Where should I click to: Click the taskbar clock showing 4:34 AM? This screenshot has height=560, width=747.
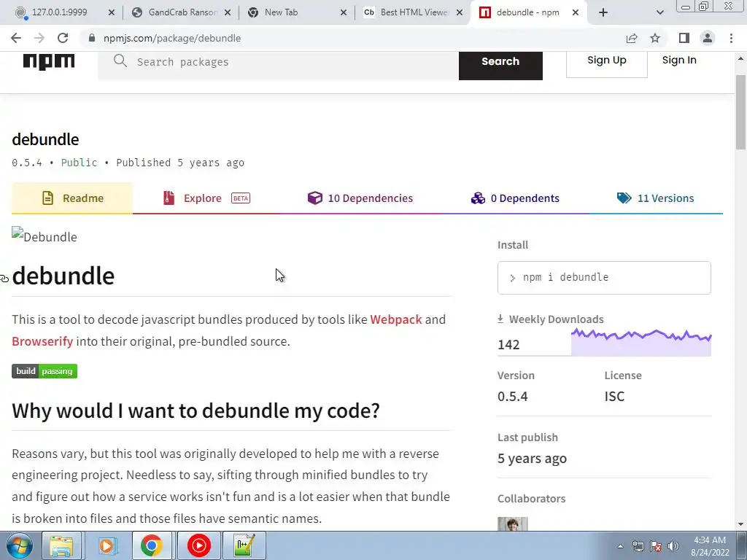coord(709,546)
